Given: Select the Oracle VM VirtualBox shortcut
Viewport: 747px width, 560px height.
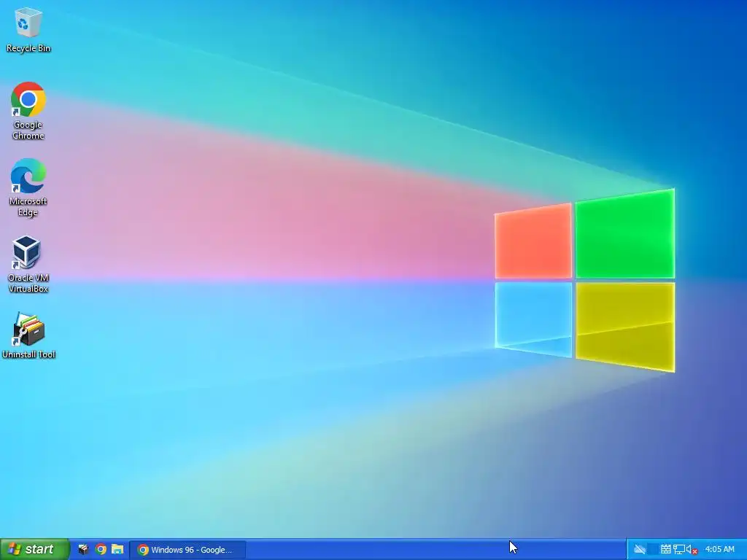Looking at the screenshot, I should pyautogui.click(x=28, y=264).
